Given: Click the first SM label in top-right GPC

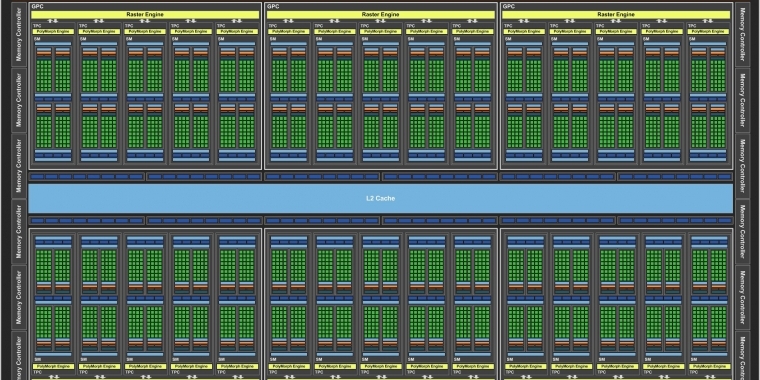Looking at the screenshot, I should [x=508, y=39].
